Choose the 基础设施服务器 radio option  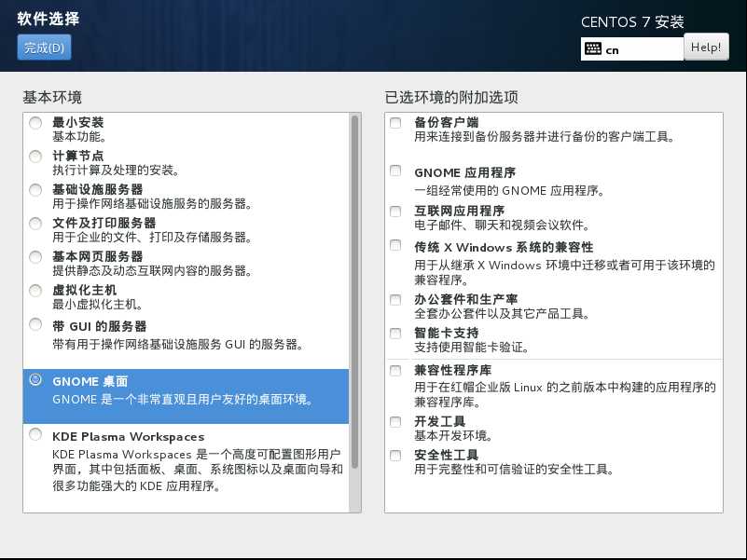pyautogui.click(x=35, y=190)
